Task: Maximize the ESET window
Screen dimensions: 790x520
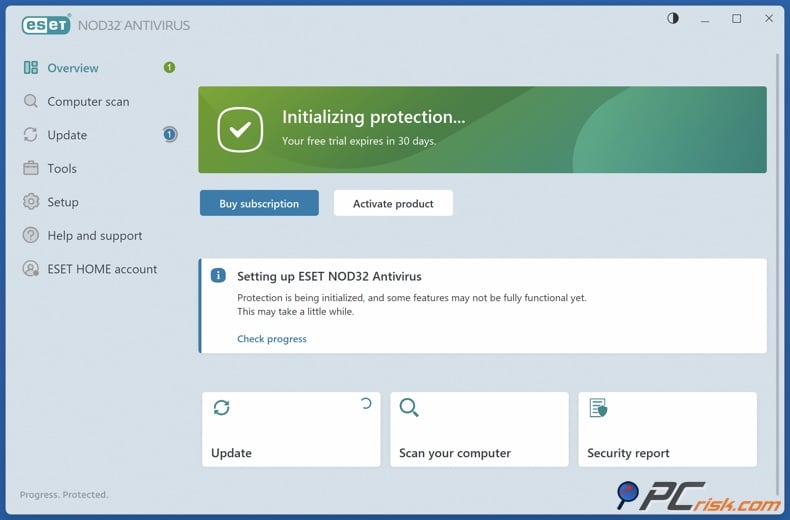Action: point(736,19)
